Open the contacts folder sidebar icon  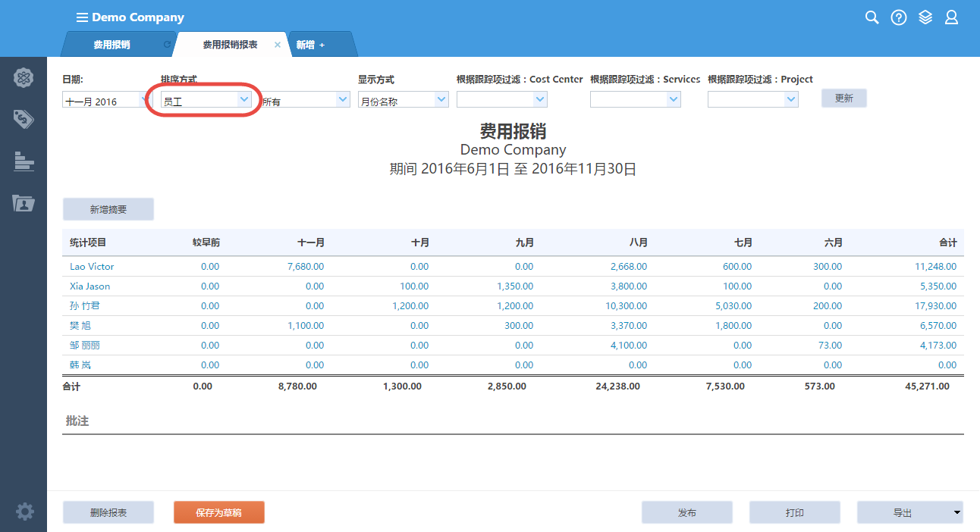pyautogui.click(x=24, y=202)
